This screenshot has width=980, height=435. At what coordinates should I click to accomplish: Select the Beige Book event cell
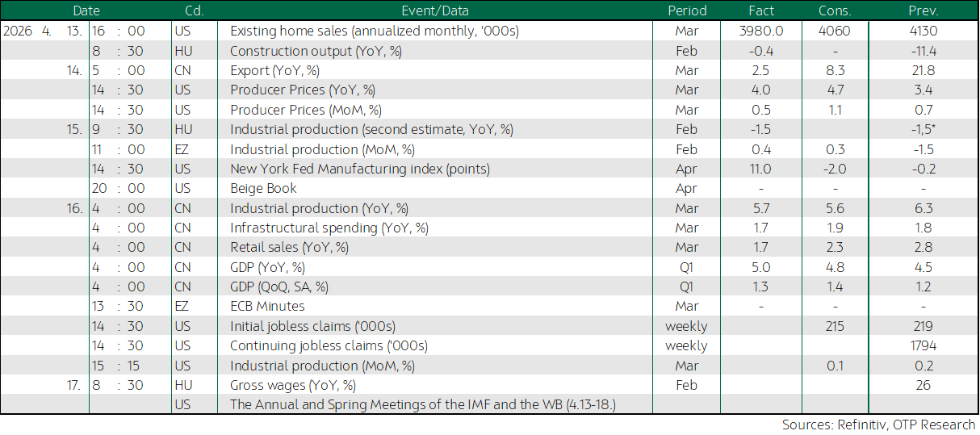[x=263, y=188]
